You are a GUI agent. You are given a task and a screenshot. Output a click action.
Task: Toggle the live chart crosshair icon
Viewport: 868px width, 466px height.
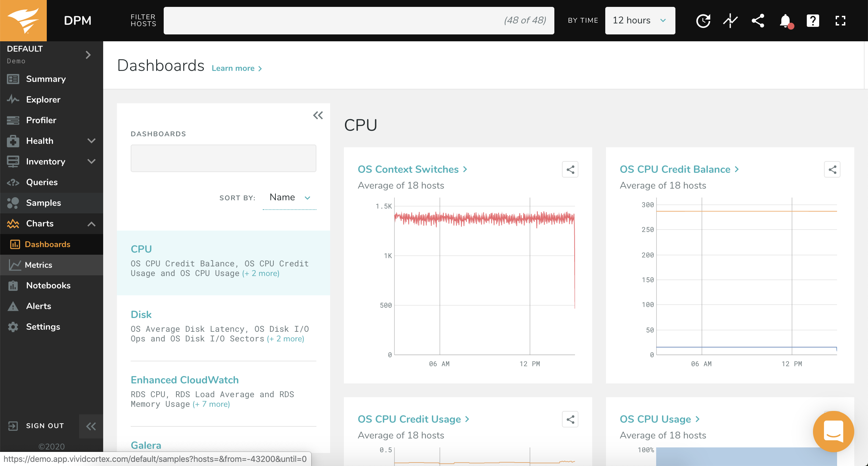click(730, 21)
